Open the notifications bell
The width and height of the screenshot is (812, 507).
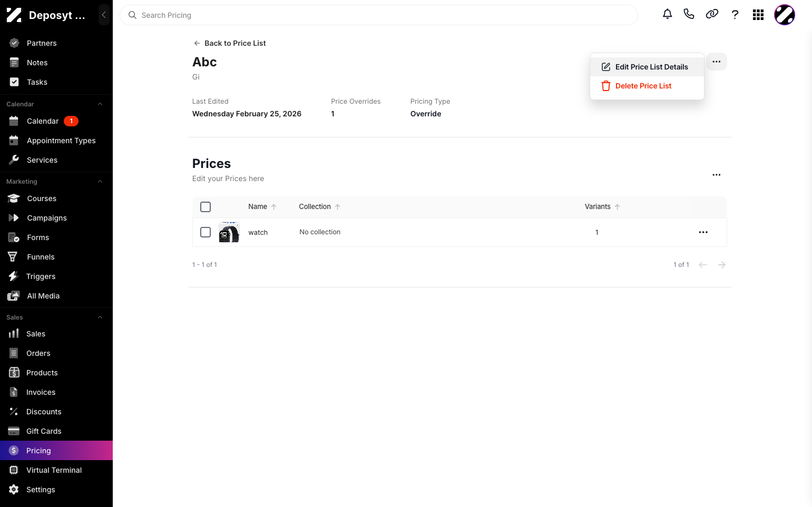pos(667,14)
